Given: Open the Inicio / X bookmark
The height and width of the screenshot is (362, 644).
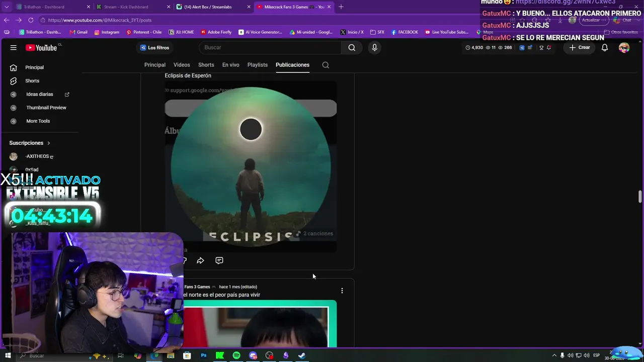Looking at the screenshot, I should 352,32.
